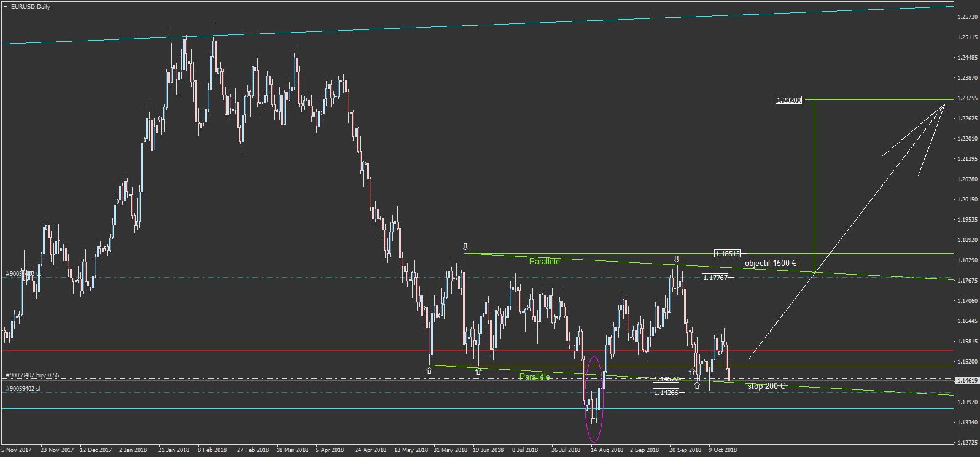Select the down arrow above the 1.18515 line start
This screenshot has width=980, height=457.
click(465, 247)
